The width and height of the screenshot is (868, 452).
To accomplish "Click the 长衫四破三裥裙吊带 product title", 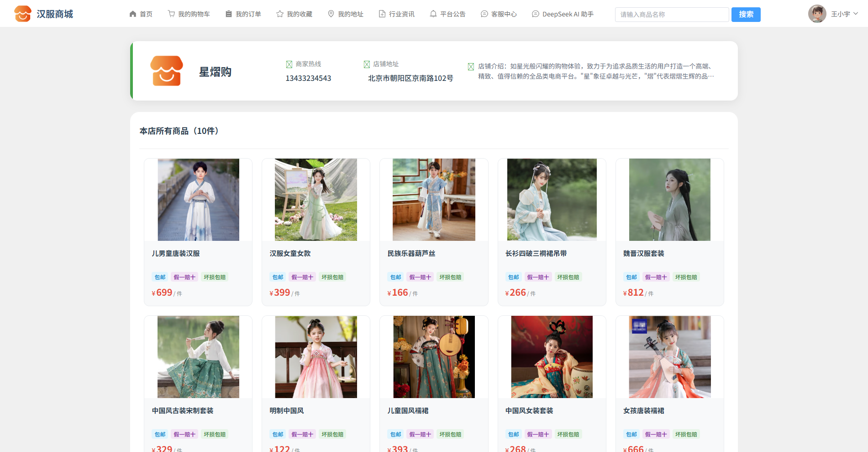I will tap(536, 254).
